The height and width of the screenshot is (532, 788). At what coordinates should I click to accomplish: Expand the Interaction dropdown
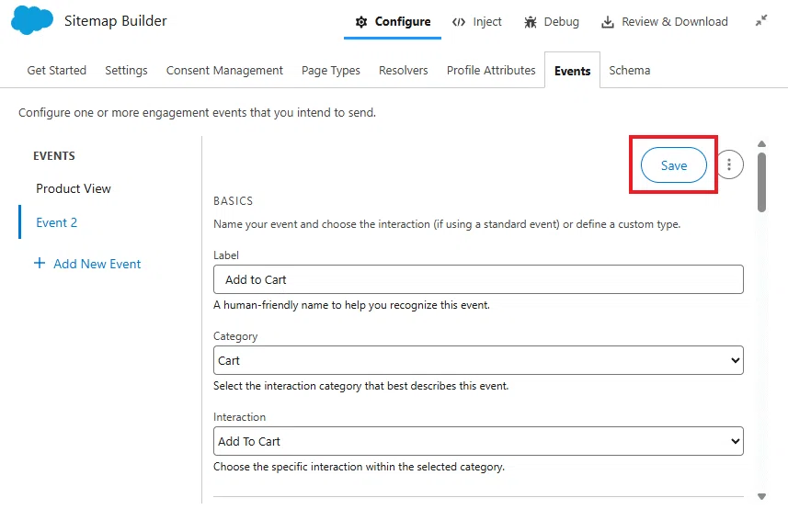click(x=478, y=441)
